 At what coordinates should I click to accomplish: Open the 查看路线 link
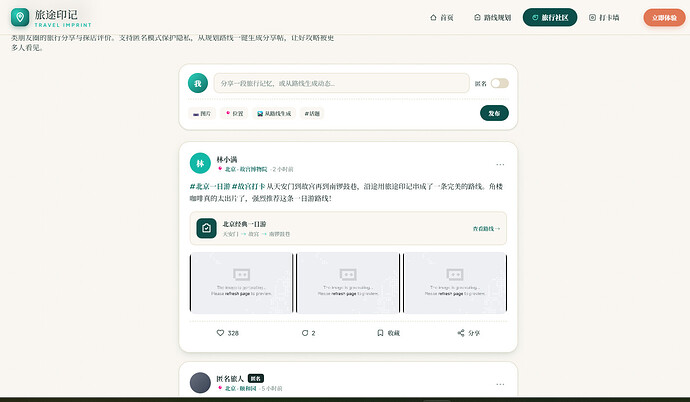click(486, 229)
